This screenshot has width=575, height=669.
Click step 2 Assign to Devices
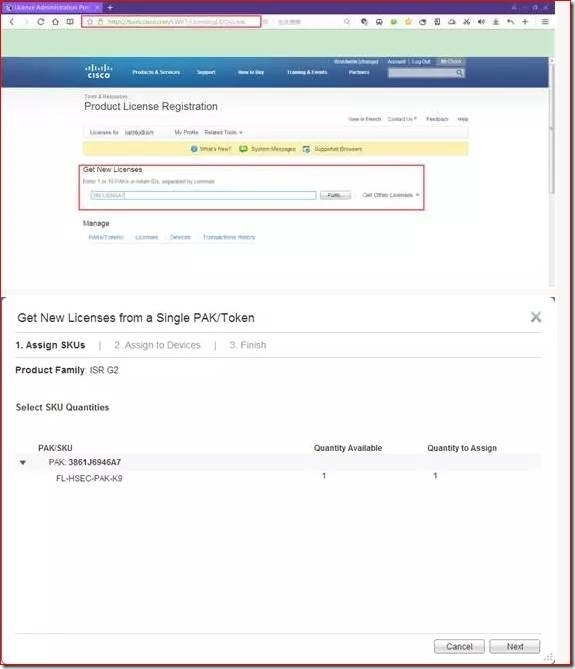point(157,345)
